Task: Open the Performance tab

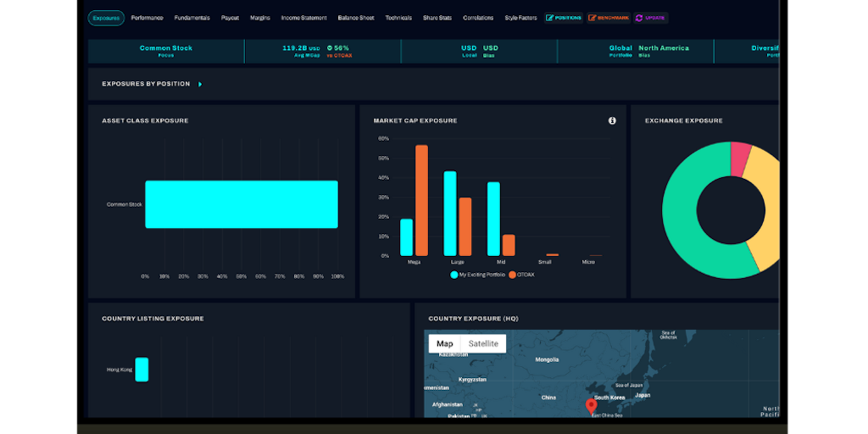Action: (147, 18)
